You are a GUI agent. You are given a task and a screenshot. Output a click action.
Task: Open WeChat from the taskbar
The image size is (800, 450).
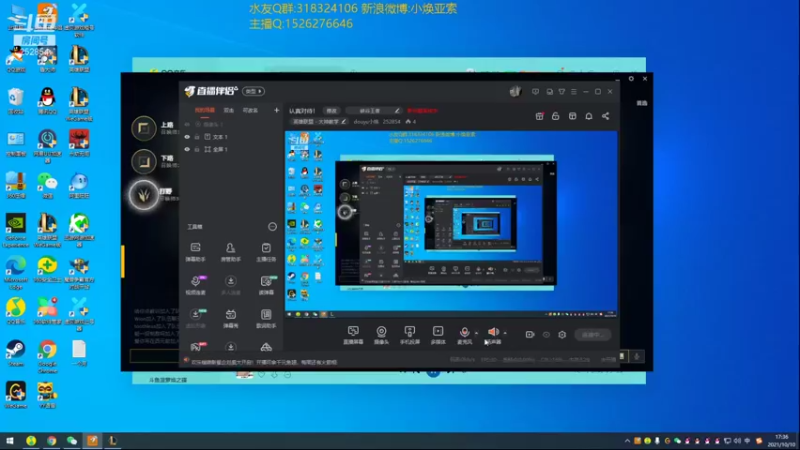tap(72, 441)
